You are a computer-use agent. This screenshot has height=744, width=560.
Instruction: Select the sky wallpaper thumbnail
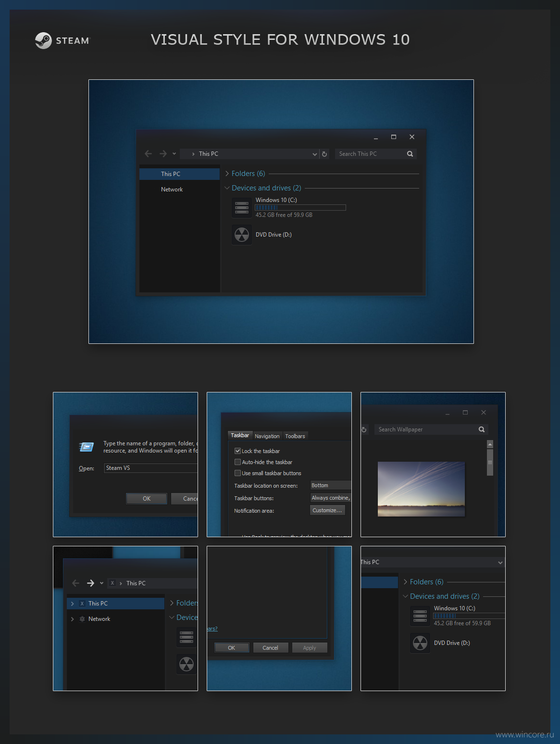coord(421,489)
